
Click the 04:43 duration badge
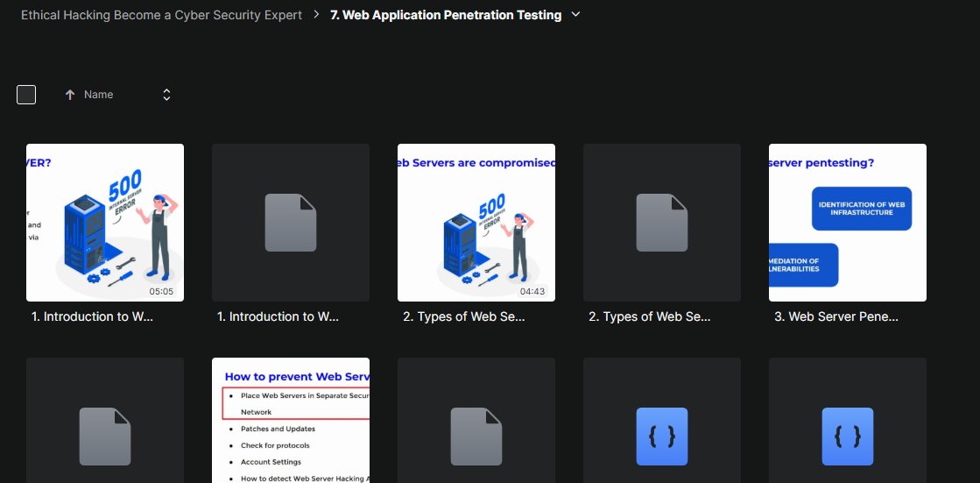532,291
